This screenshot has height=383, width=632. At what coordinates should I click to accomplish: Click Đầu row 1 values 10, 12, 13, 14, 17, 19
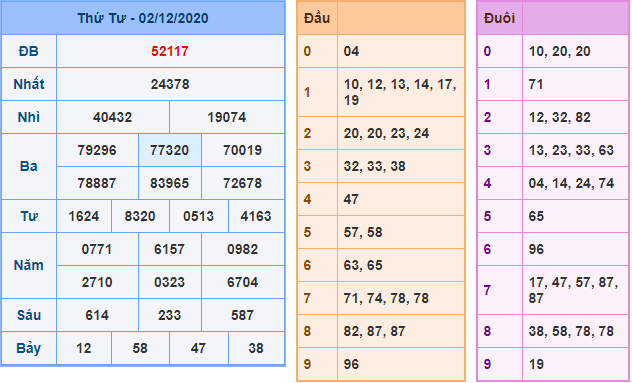coord(400,92)
